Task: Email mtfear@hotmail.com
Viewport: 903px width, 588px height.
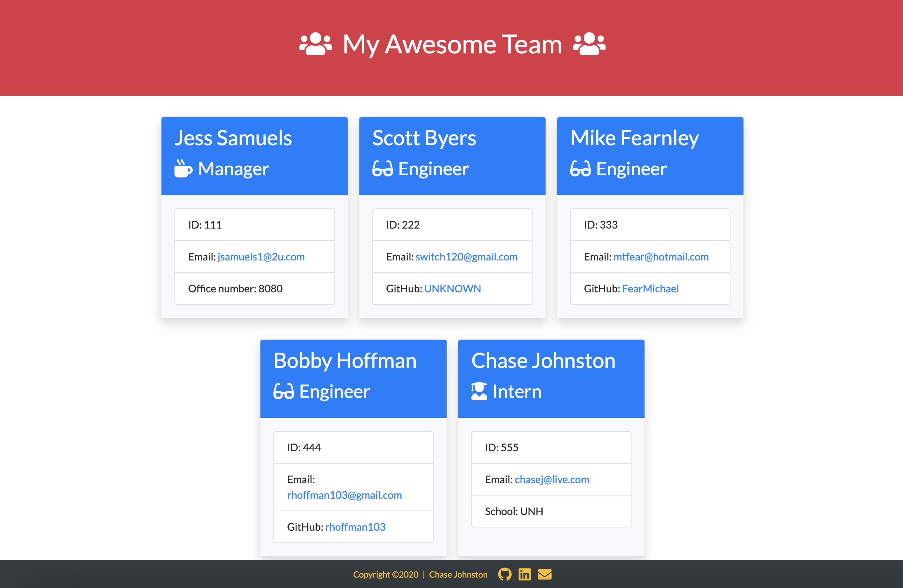Action: (x=661, y=257)
